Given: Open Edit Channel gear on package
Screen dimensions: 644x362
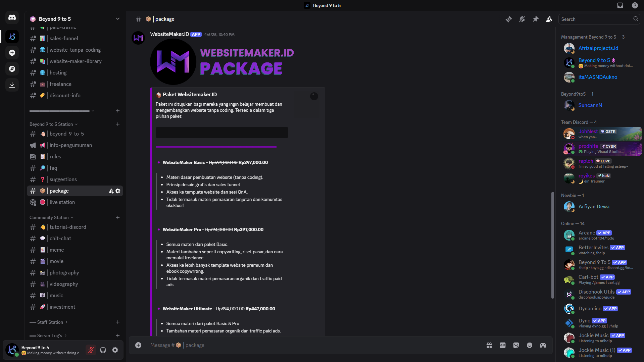Looking at the screenshot, I should point(118,191).
